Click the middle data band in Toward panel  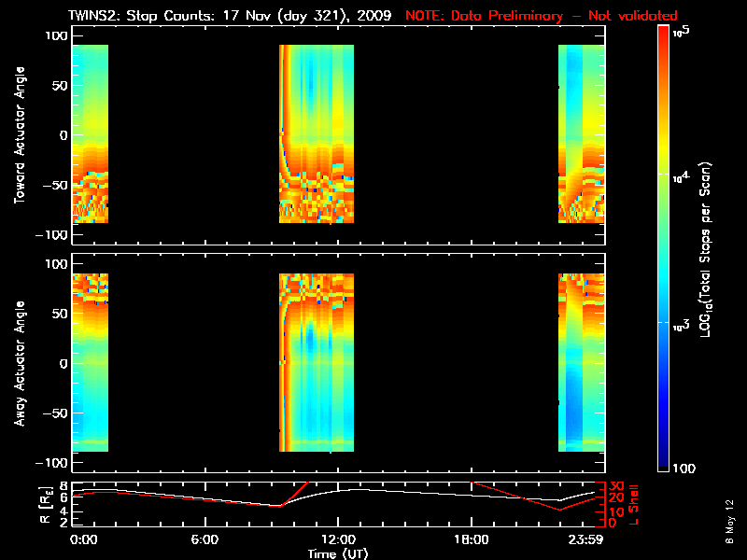point(317,133)
